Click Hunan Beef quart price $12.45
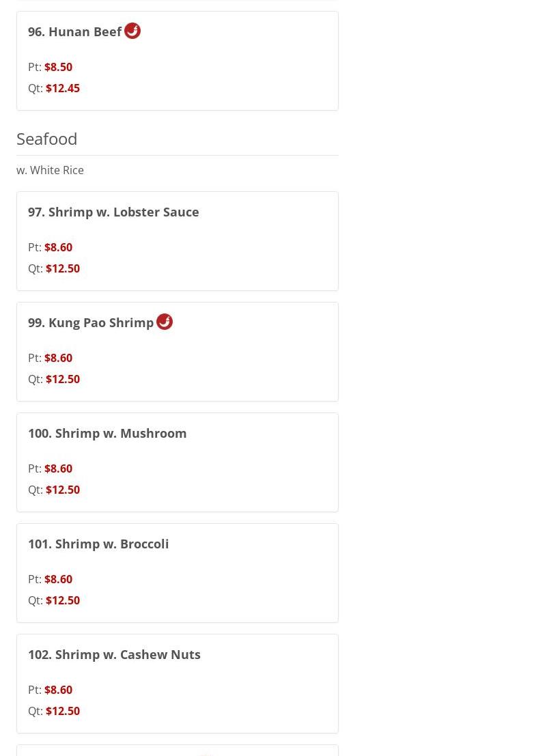The width and height of the screenshot is (536, 756). pos(62,88)
